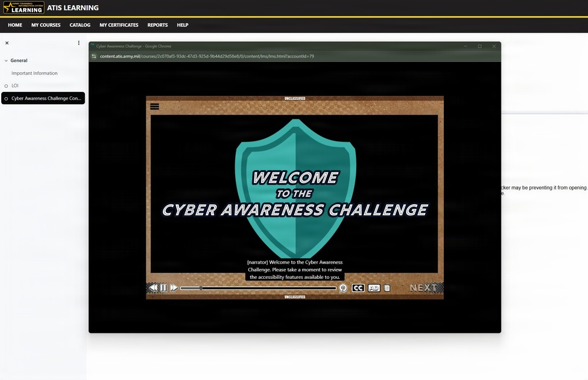Open the Catalog menu
The image size is (588, 380).
tap(80, 25)
